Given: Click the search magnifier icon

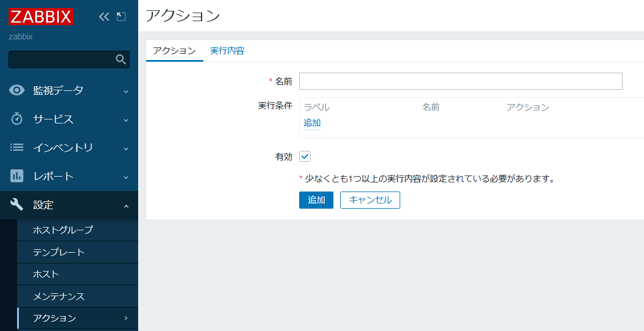Looking at the screenshot, I should point(120,59).
